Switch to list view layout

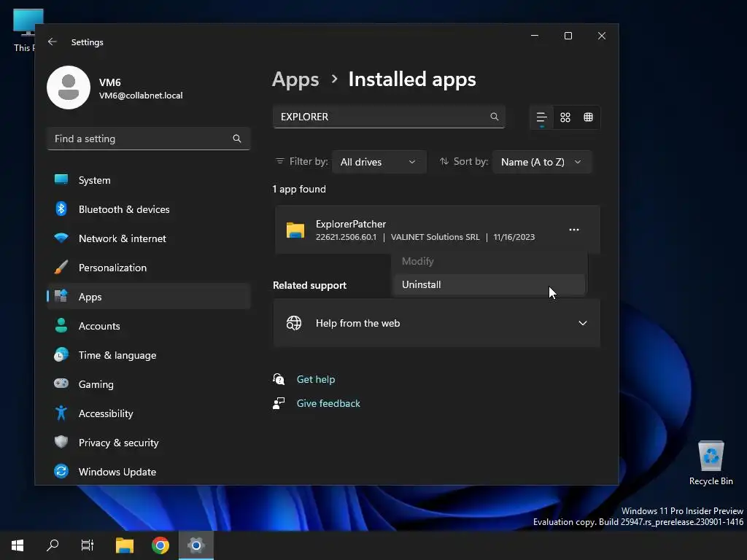[x=542, y=117]
